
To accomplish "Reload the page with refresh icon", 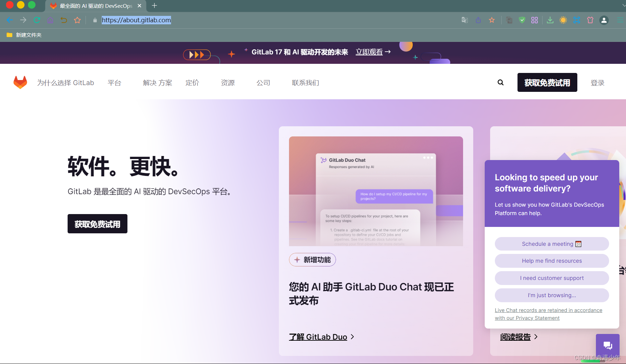I will 37,20.
